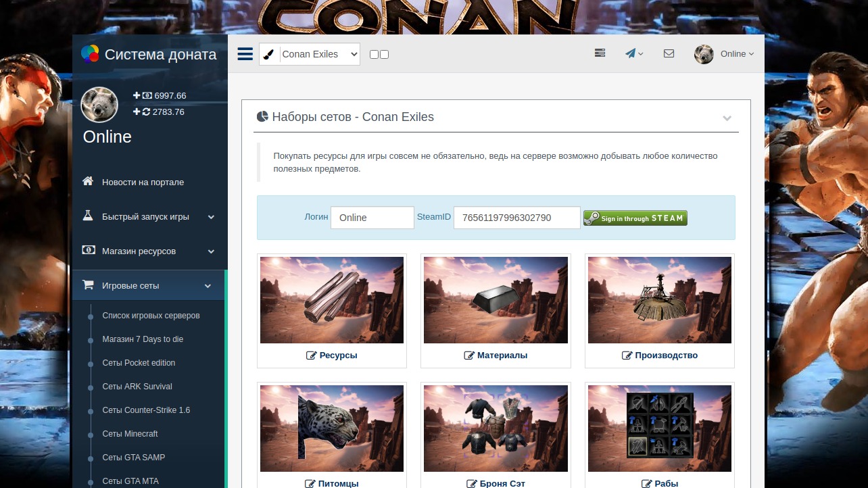Tick the second checkbox beside game selector
Screen dimensions: 868x488
click(385, 55)
